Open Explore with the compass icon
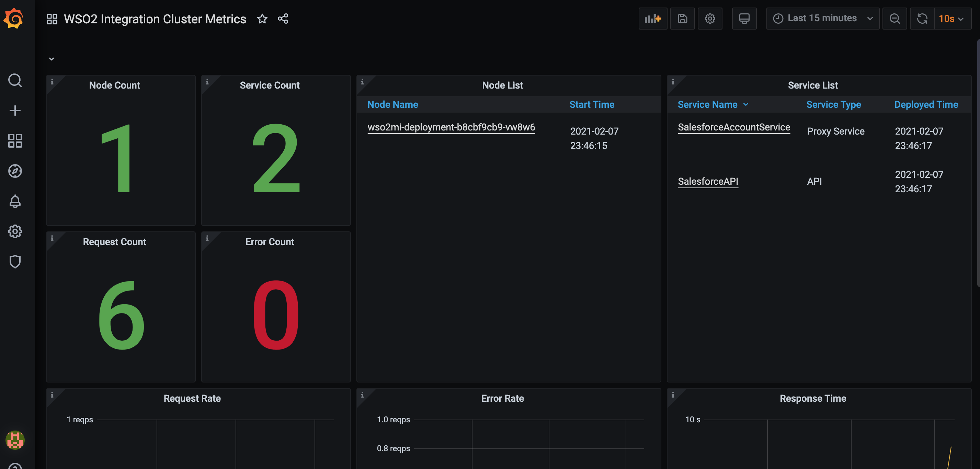 pyautogui.click(x=15, y=171)
